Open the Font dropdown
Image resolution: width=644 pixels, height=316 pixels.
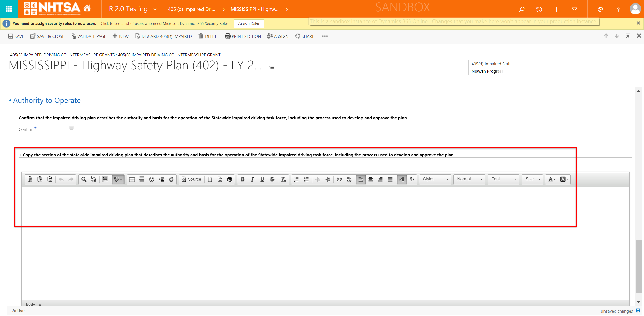tap(503, 179)
